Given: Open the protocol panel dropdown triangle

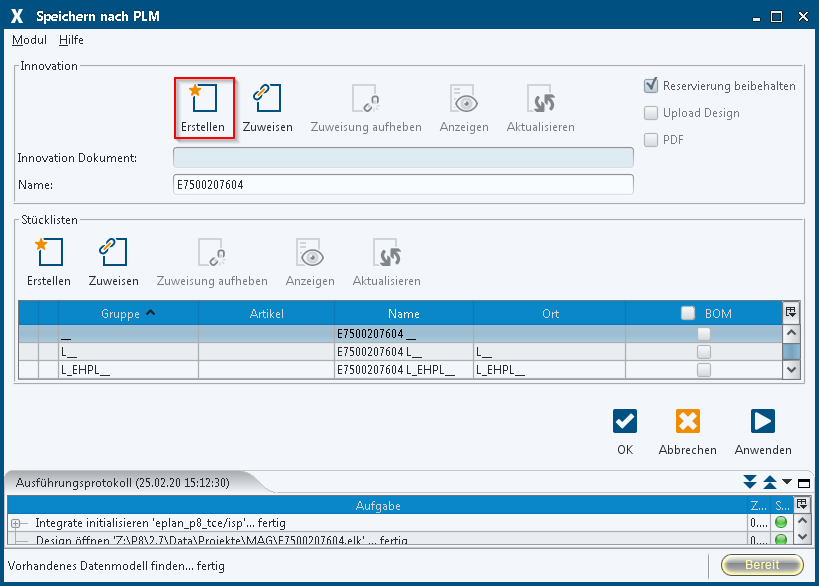Looking at the screenshot, I should [x=787, y=483].
